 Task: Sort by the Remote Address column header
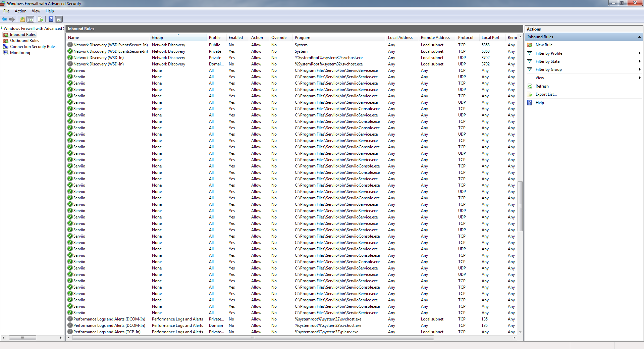[x=437, y=38]
